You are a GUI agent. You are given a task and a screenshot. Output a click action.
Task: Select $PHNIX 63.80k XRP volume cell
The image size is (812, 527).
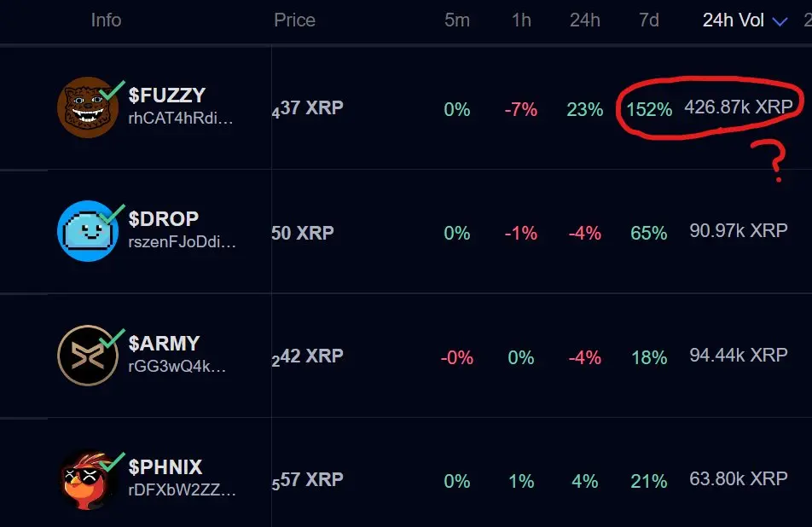pyautogui.click(x=738, y=479)
